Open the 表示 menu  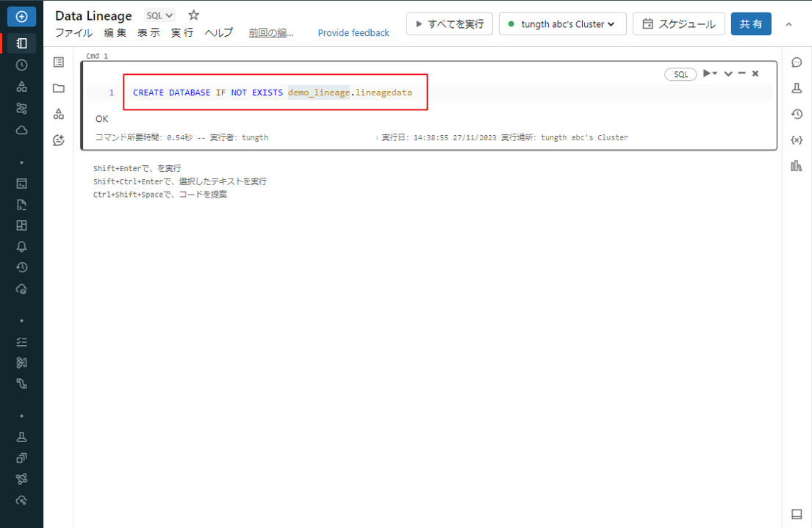tap(148, 32)
